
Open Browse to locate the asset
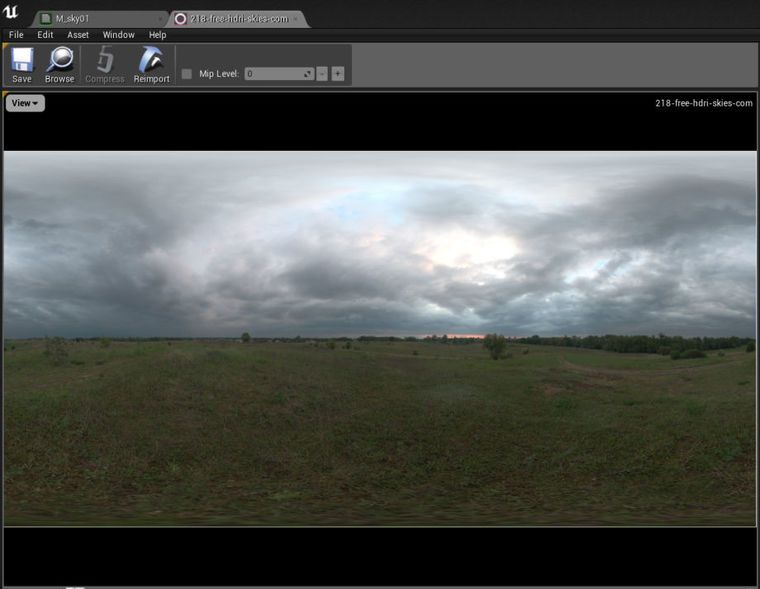[60, 65]
